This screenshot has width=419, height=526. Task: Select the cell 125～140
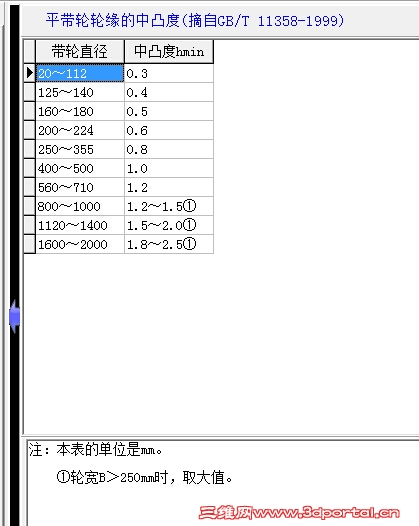80,92
